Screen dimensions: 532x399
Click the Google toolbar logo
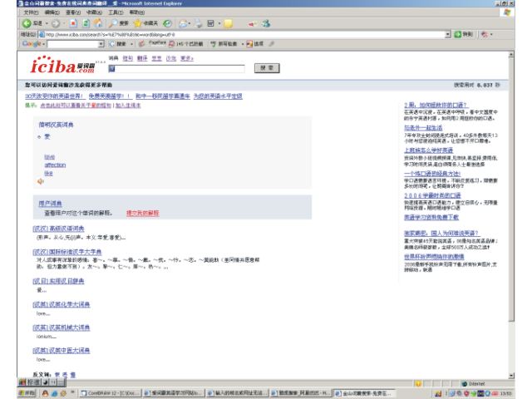[32, 44]
